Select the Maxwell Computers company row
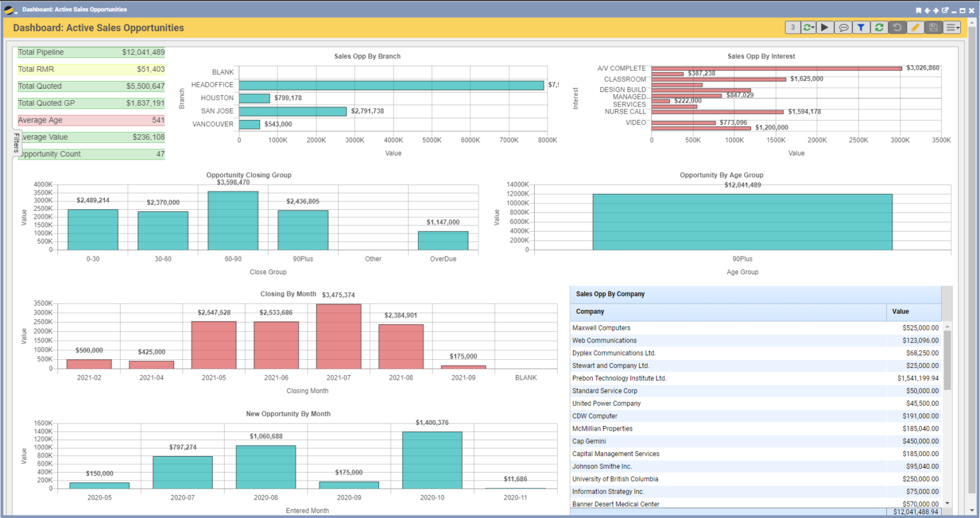 point(755,328)
